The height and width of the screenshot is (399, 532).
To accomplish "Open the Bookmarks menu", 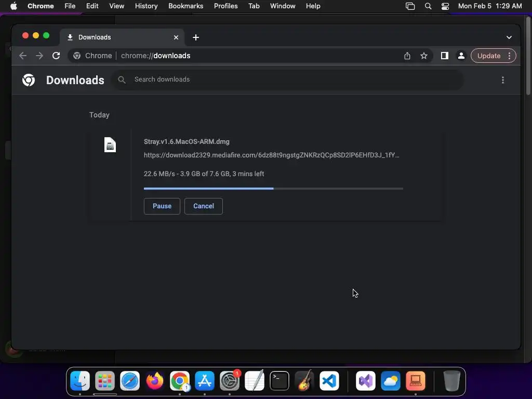I will pyautogui.click(x=186, y=6).
